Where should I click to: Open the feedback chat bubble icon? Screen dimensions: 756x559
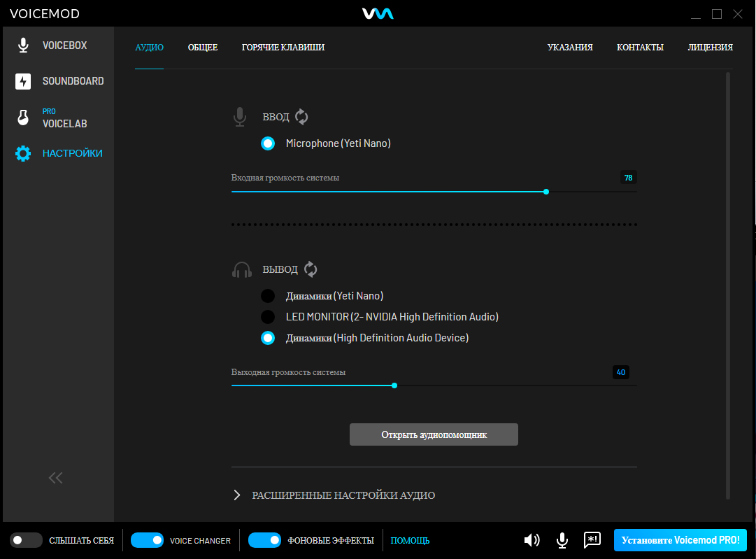pos(592,539)
